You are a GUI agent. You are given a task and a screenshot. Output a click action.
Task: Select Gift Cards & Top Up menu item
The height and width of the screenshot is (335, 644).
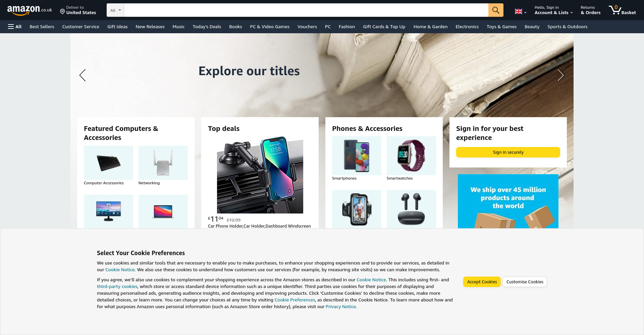[384, 27]
